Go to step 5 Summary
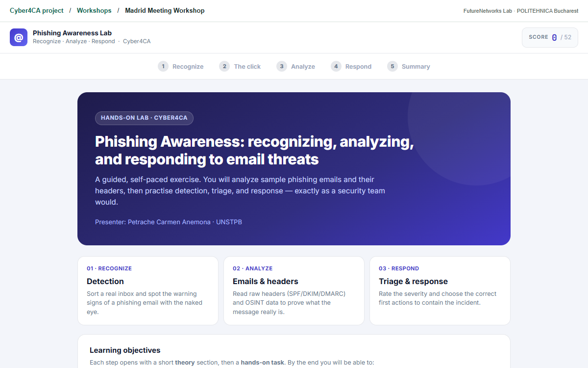 [x=409, y=66]
